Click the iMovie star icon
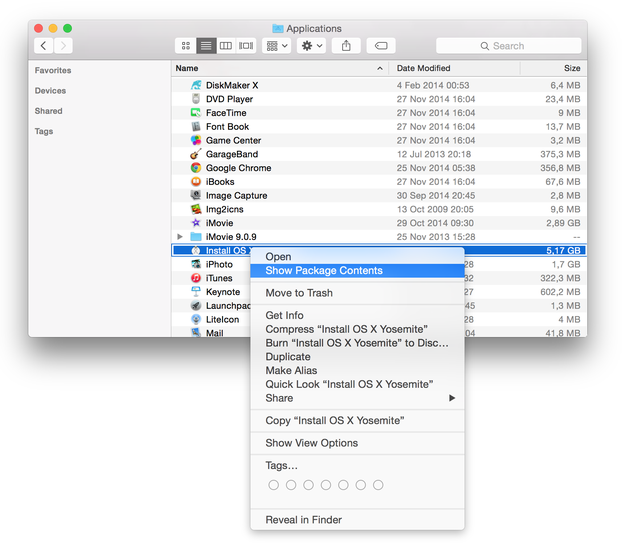 (x=196, y=223)
